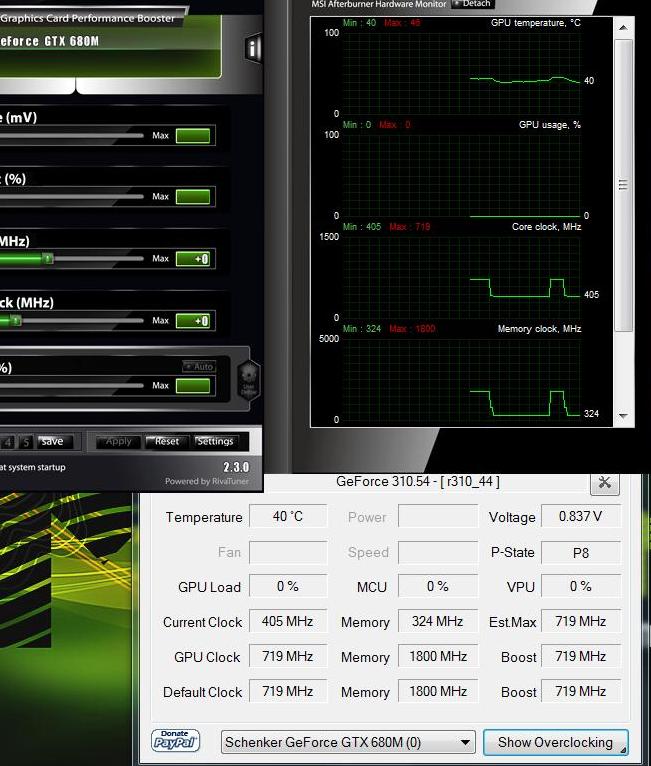
Task: Click hardware monitor scrollbar up arrow
Action: (x=623, y=28)
